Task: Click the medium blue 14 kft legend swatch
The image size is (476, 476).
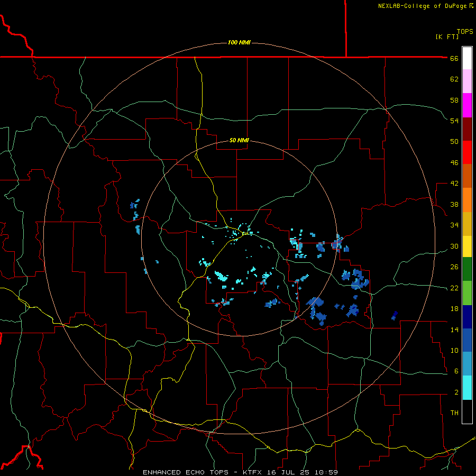Action: 467,340
